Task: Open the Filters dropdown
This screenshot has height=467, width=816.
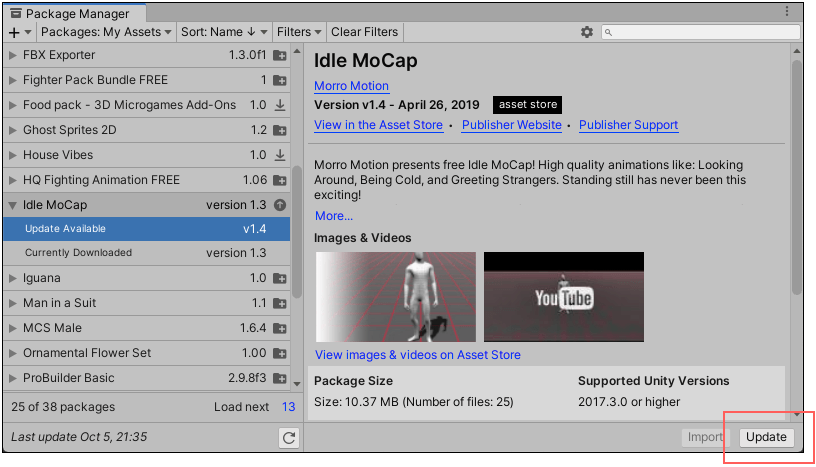Action: (298, 32)
